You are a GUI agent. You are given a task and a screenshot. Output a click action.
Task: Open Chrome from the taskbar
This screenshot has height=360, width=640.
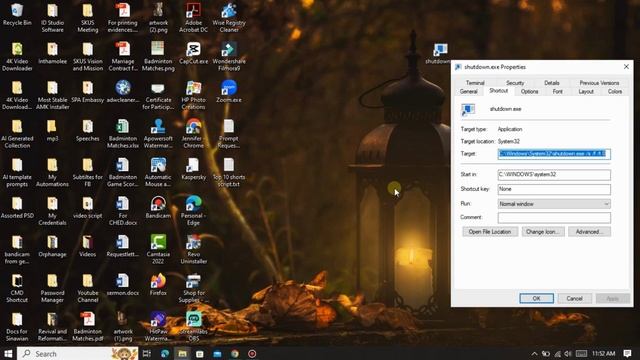pos(235,353)
